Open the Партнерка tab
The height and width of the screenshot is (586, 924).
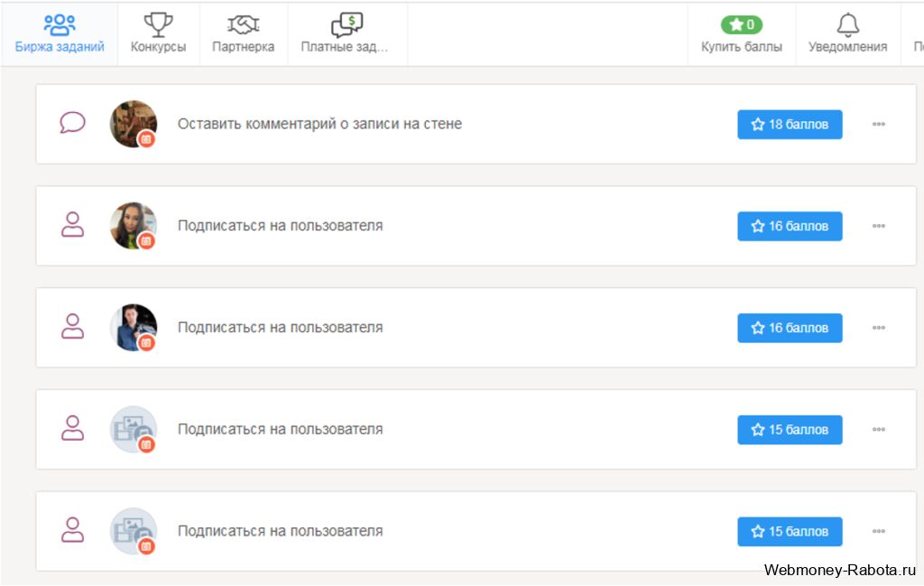click(244, 34)
